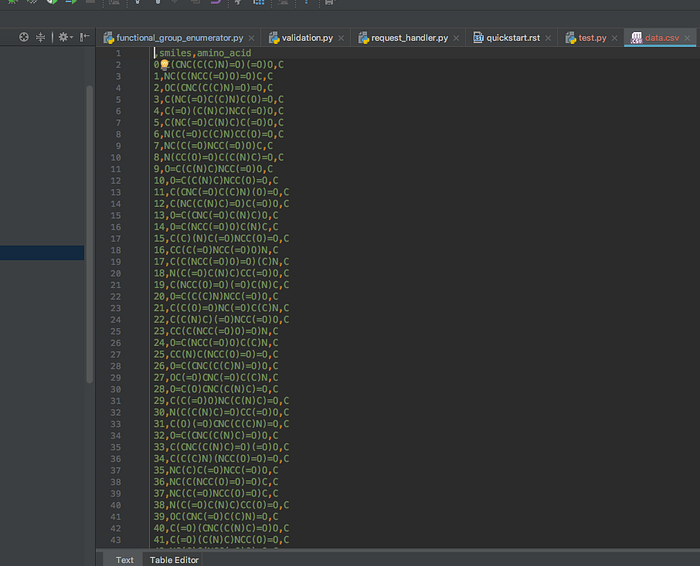Click row '2,OC(CNC(C(C)N)=O)=O,C'

click(213, 88)
